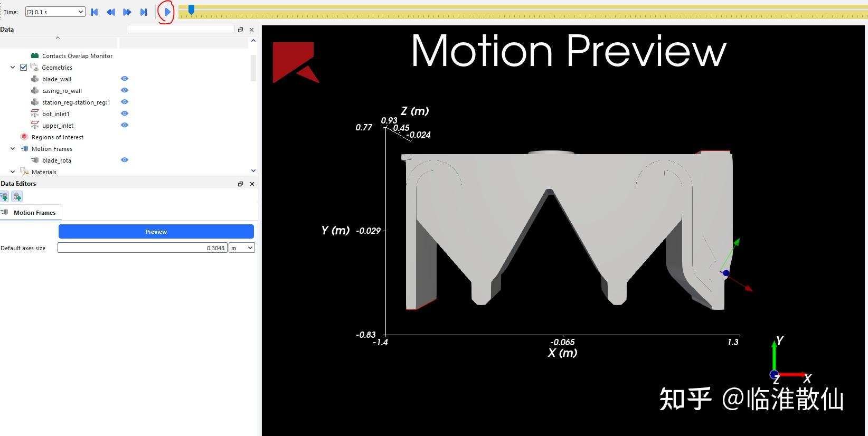Click the Default axes size input field

(142, 248)
